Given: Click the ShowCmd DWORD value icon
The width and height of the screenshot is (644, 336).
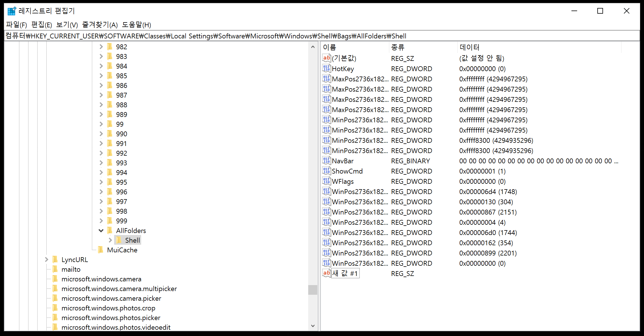Looking at the screenshot, I should pyautogui.click(x=326, y=171).
